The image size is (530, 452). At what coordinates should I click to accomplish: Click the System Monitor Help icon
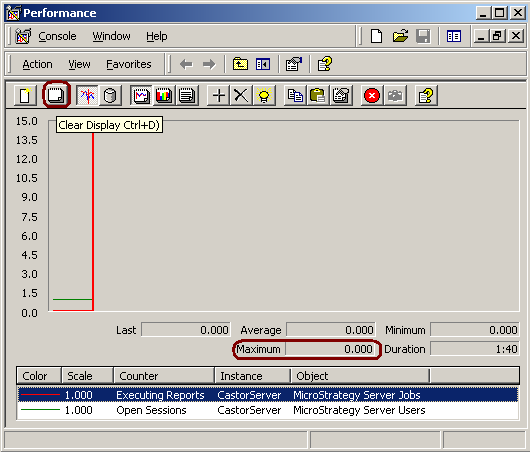(426, 96)
